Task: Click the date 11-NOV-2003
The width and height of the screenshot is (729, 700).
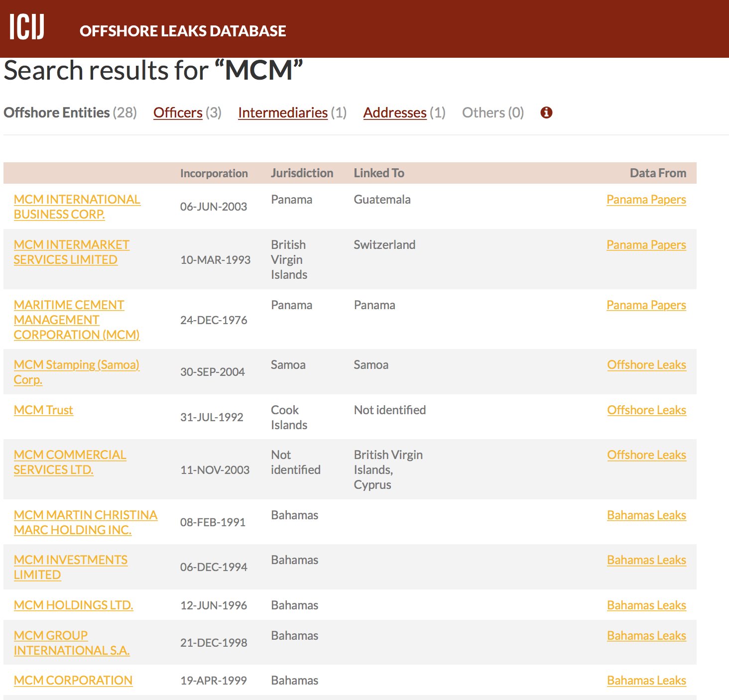Action: coord(215,470)
